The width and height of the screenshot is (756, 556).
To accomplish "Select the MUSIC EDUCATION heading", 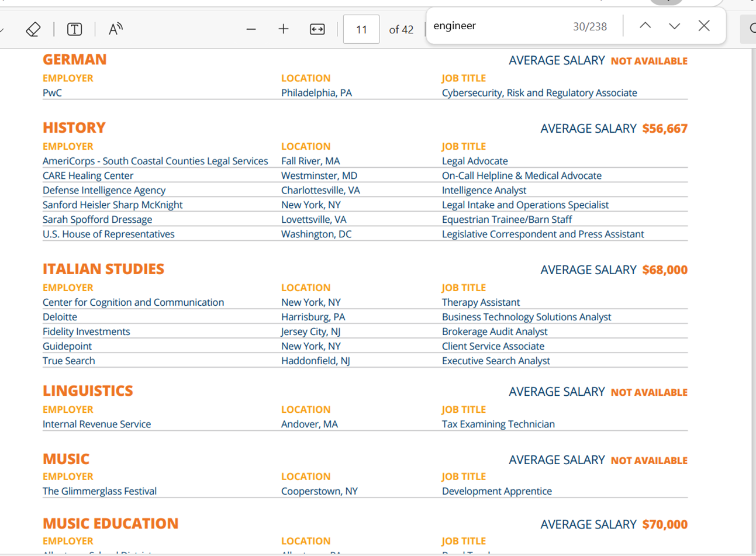I will (111, 523).
